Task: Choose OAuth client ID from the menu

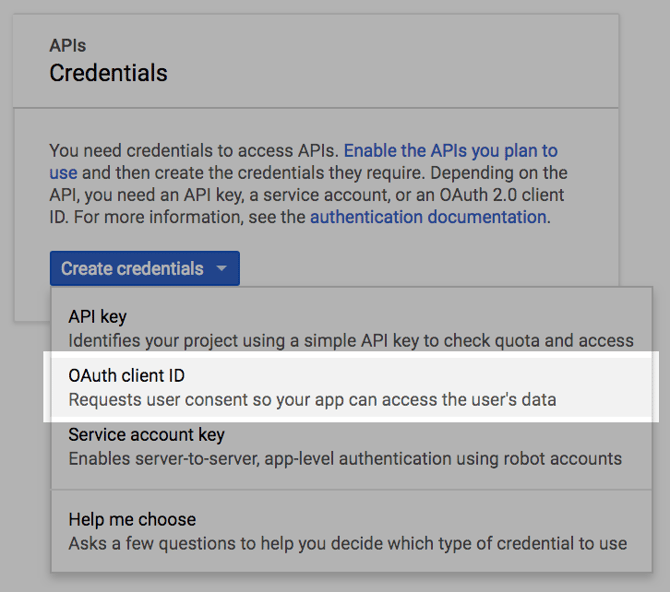Action: (x=351, y=387)
